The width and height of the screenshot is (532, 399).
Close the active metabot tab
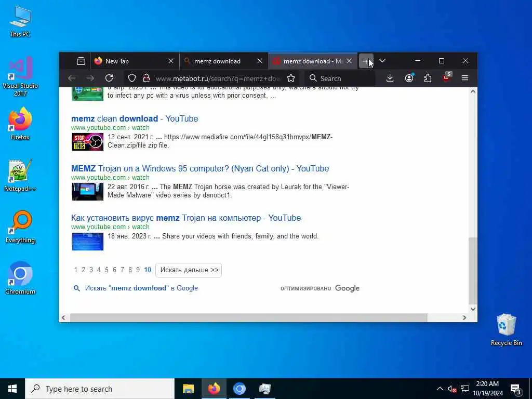click(x=349, y=61)
